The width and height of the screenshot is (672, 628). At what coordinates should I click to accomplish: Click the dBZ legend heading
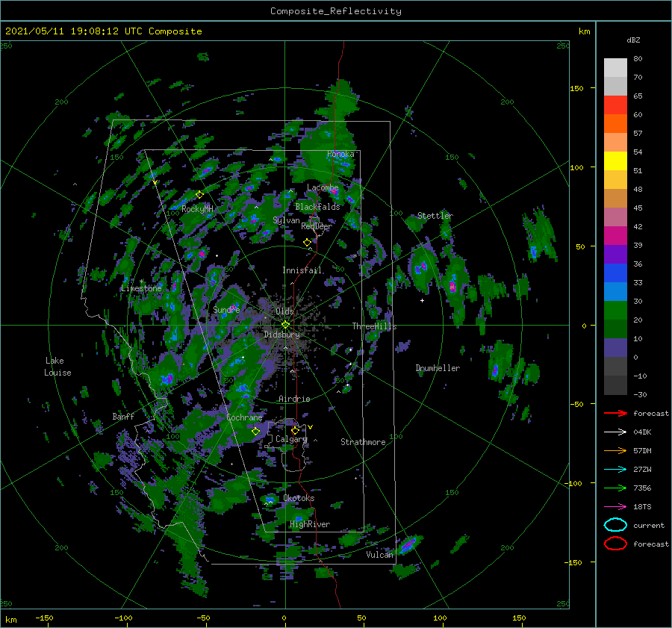click(x=633, y=40)
